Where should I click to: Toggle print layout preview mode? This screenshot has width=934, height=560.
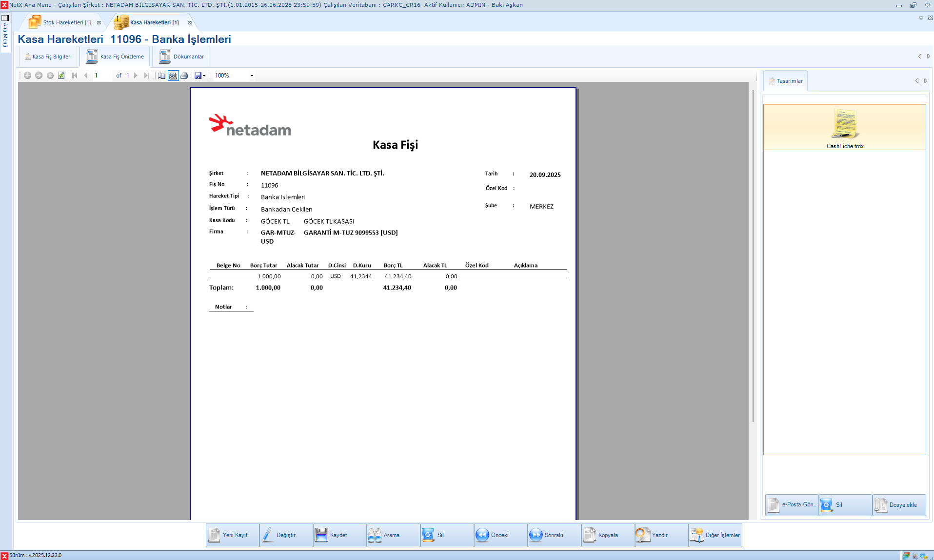[173, 76]
